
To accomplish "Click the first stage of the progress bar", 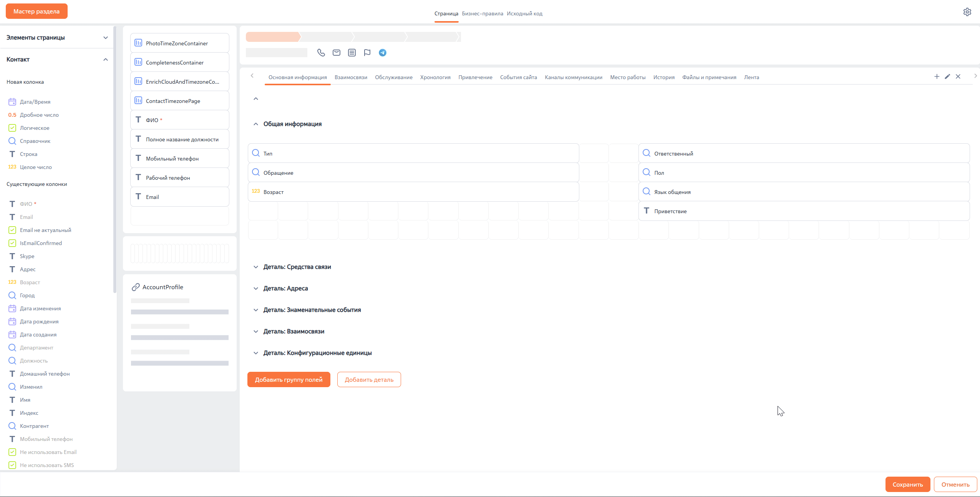I will click(273, 37).
